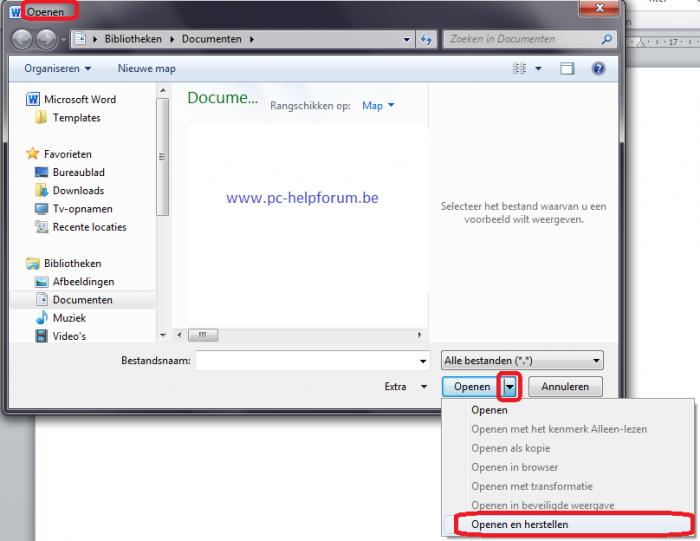Viewport: 700px width, 541px height.
Task: Click the Word icon in the title bar
Action: click(x=16, y=12)
